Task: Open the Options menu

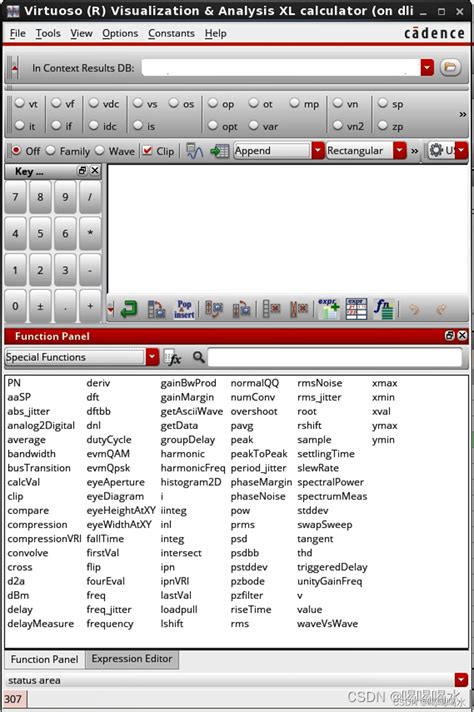Action: pos(120,33)
